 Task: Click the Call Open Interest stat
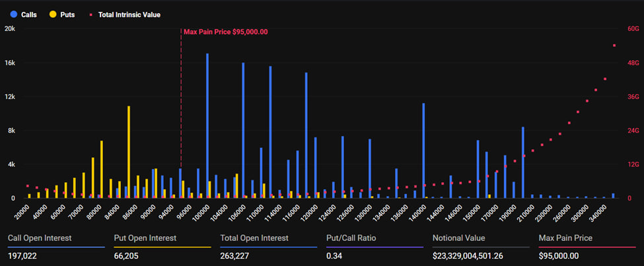(x=56, y=247)
